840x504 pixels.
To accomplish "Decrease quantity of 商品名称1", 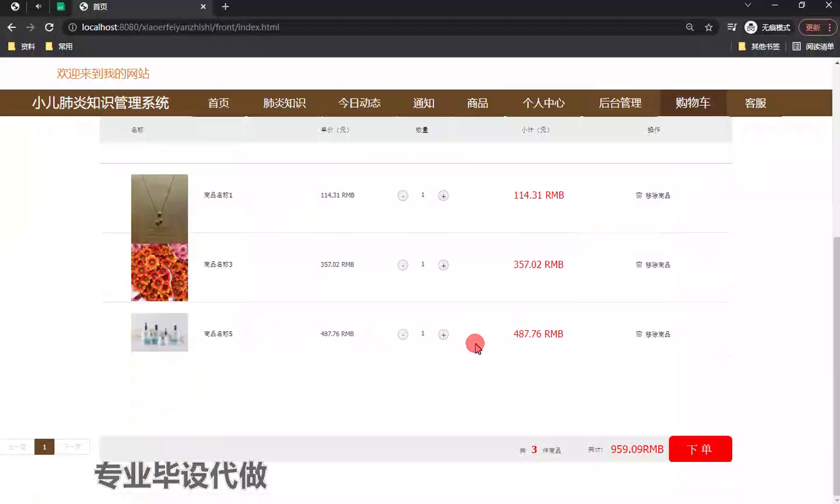I will (402, 196).
